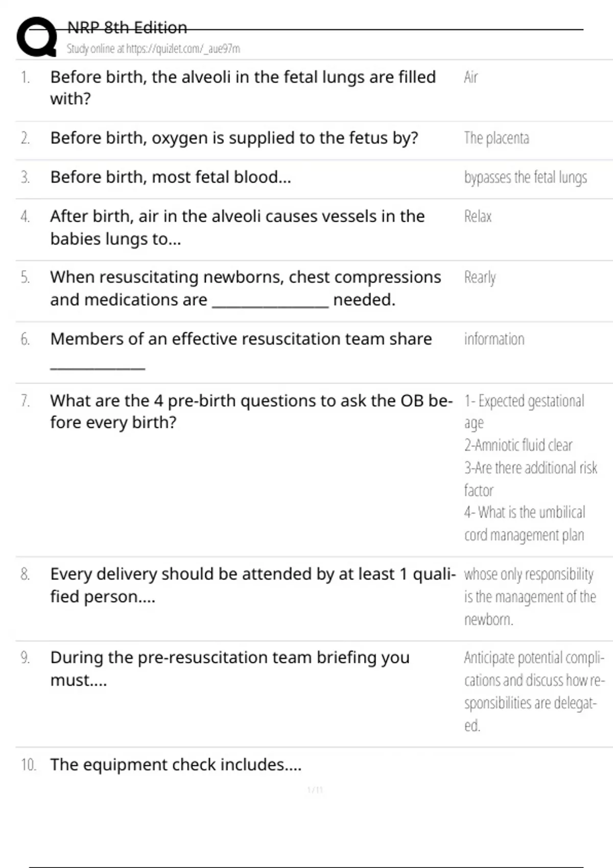The height and width of the screenshot is (868, 613).
Task: Select question 1 about fetal lung alveoli
Action: coord(243,87)
